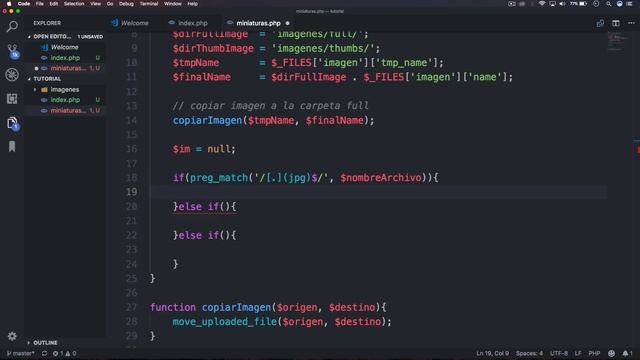Viewport: 640px width, 360px height.
Task: Select the miniaturas.php tab
Action: click(x=258, y=23)
